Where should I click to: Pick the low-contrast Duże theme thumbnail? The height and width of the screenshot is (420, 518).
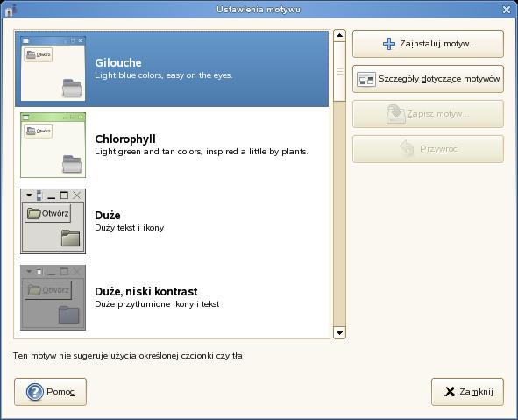(53, 297)
